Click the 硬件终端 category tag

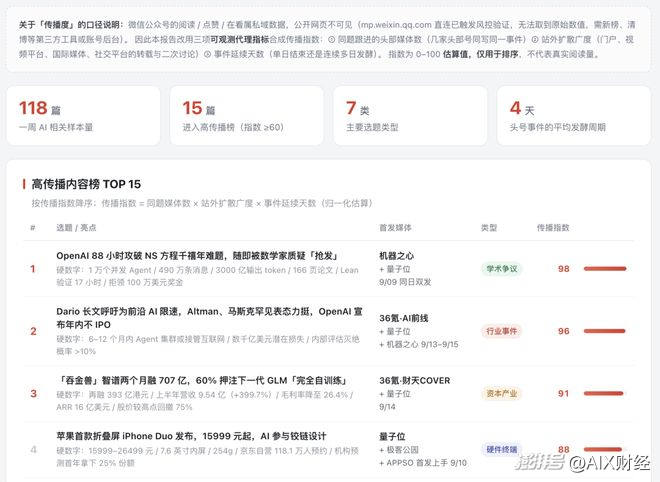(502, 450)
